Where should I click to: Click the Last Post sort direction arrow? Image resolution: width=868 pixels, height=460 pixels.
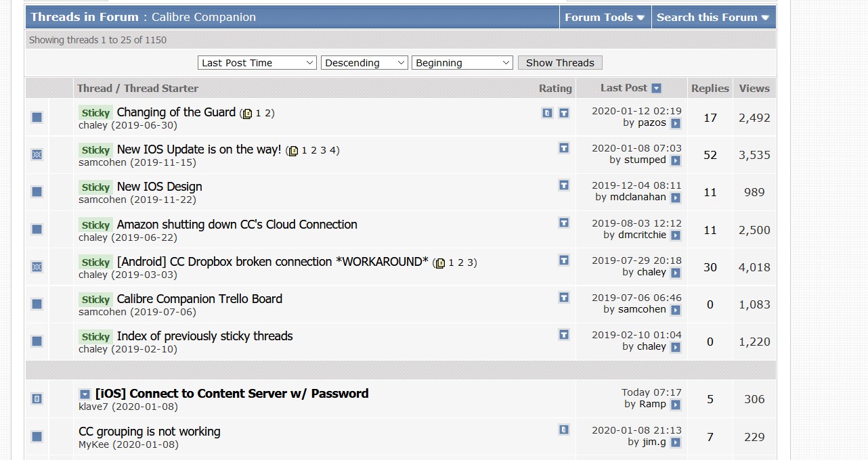point(656,89)
